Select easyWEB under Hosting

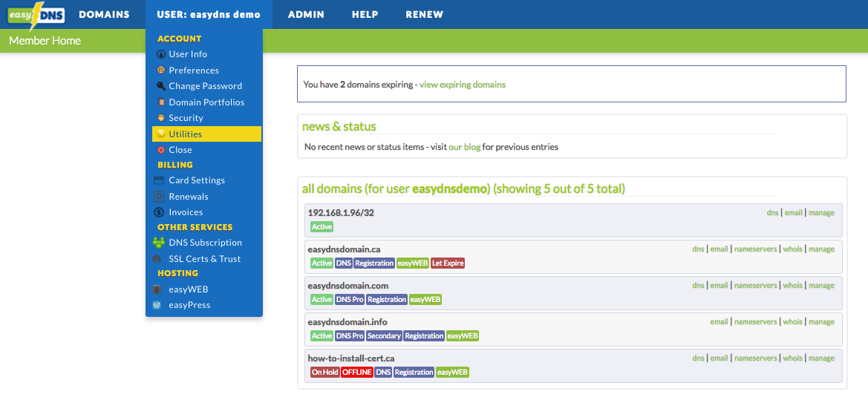[x=189, y=289]
